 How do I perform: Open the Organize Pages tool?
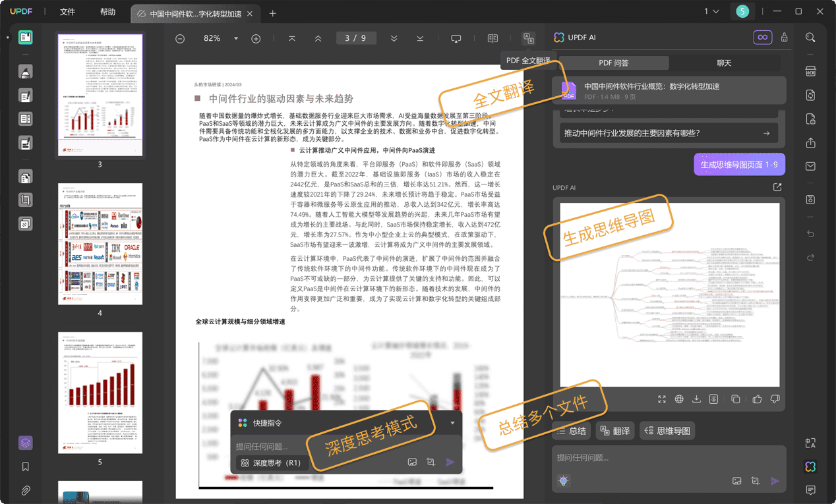(x=26, y=177)
